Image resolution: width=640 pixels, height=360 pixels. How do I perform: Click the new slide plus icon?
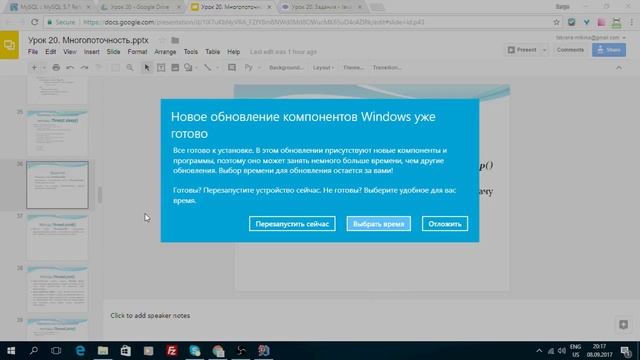[34, 67]
